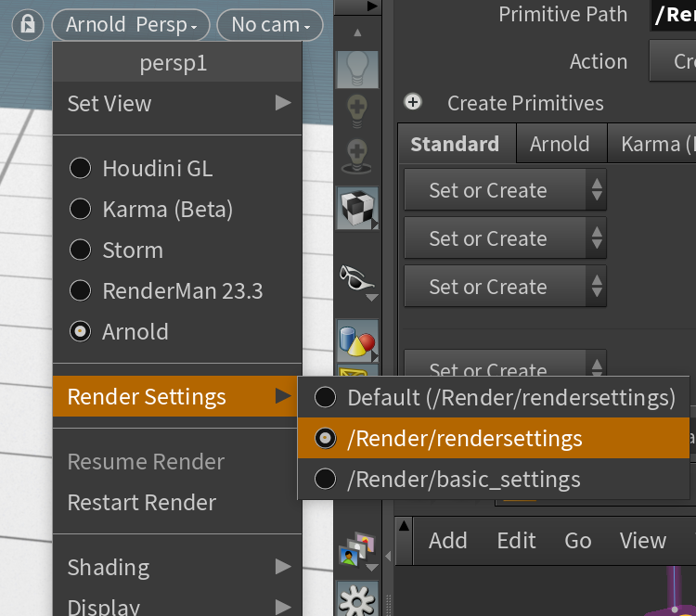
Task: Click the geometry primitives shapes icon
Action: pyautogui.click(x=357, y=340)
